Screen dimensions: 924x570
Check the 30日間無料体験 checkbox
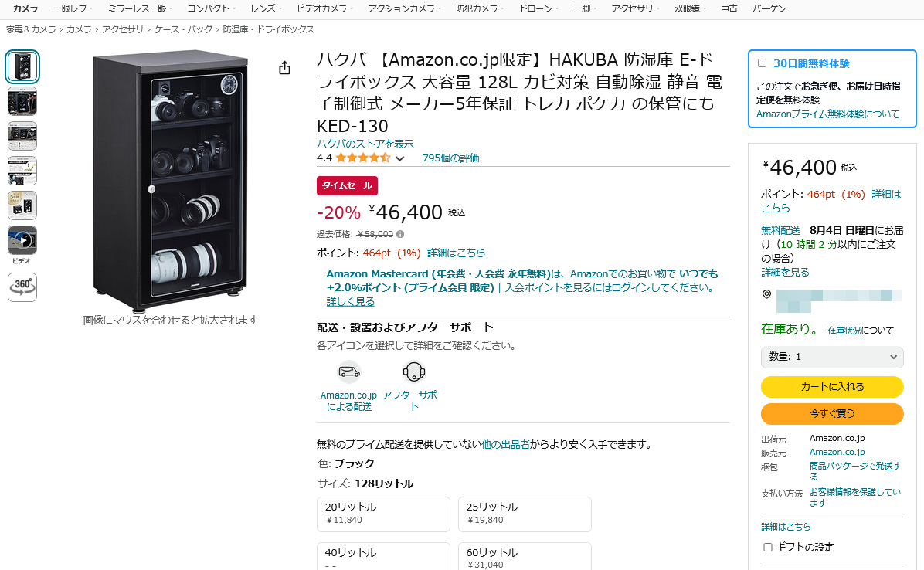coord(762,63)
